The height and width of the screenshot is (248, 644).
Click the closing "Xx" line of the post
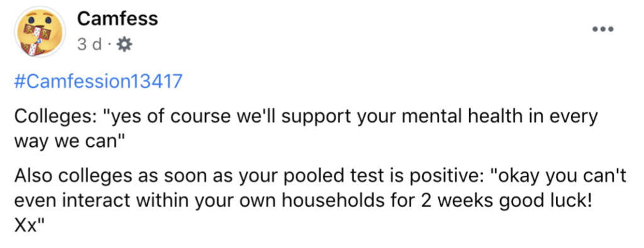click(29, 226)
